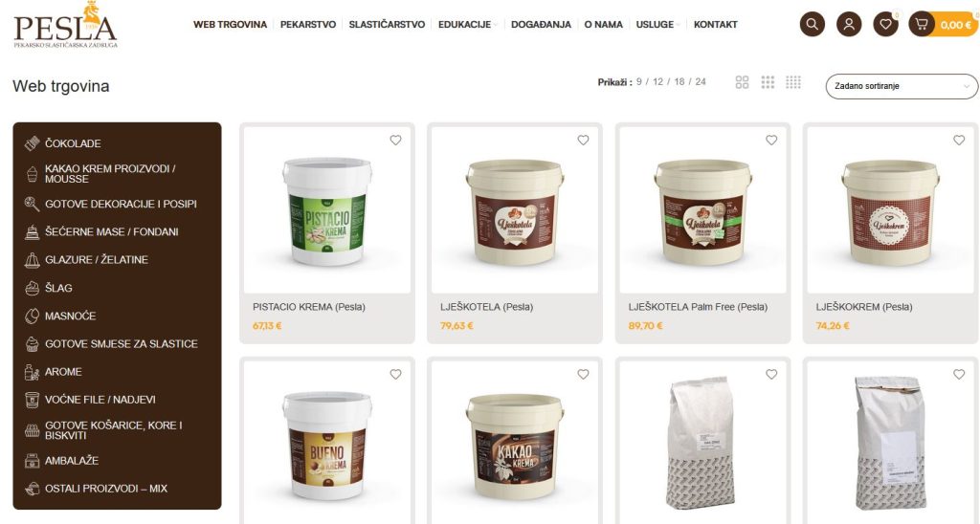980x524 pixels.
Task: Open the search icon in header
Action: [812, 24]
